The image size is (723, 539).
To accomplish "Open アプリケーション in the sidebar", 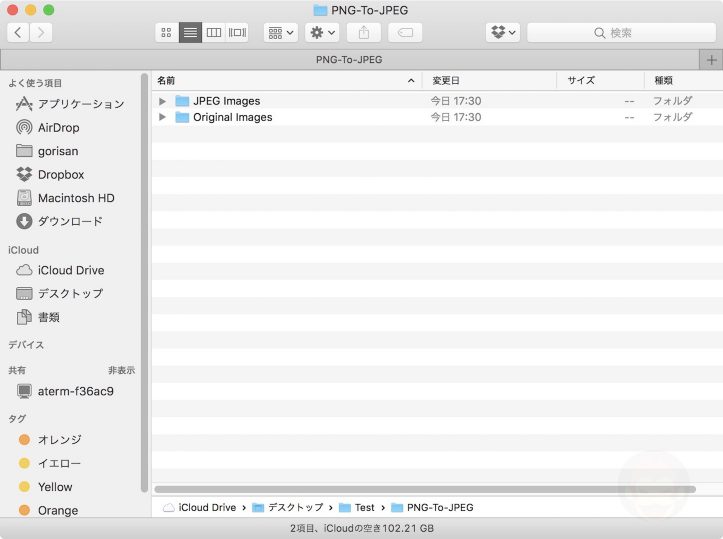I will coord(70,104).
